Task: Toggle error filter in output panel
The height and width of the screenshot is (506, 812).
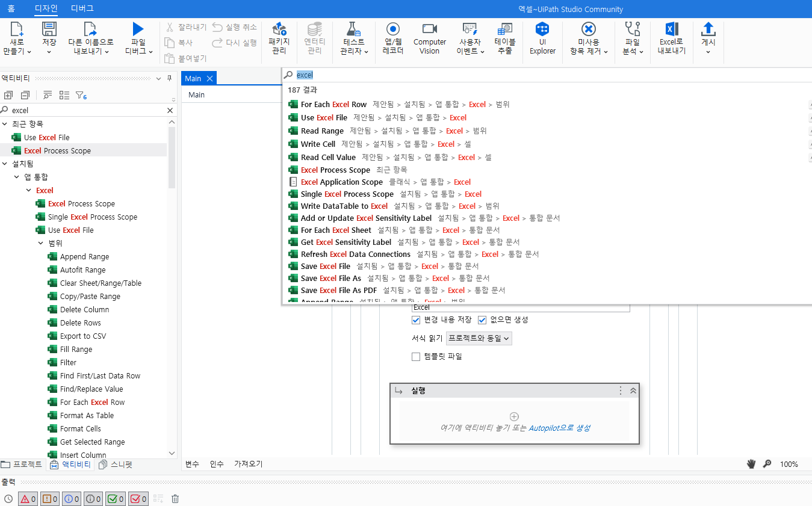Action: 28,499
